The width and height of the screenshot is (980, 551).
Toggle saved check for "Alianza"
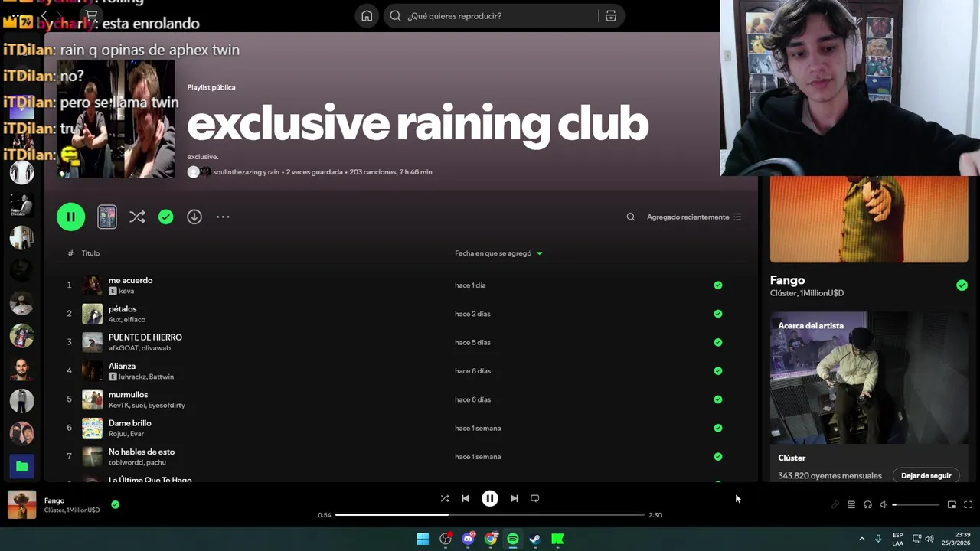pyautogui.click(x=718, y=371)
